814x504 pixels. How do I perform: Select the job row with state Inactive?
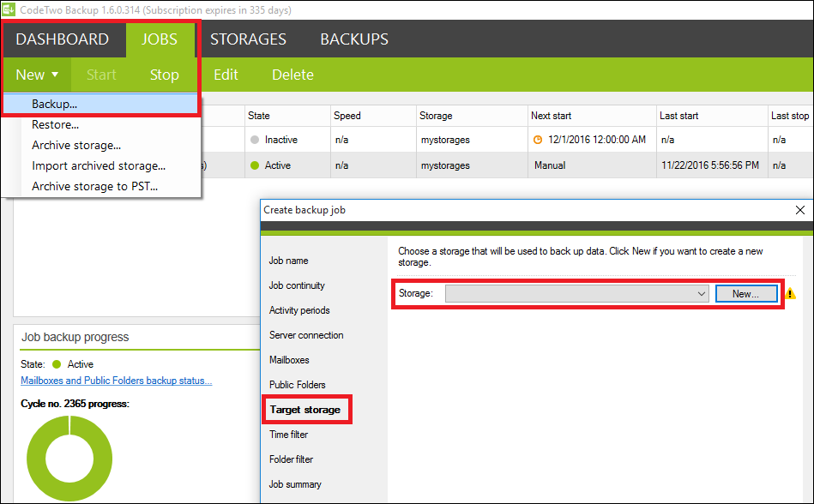tap(506, 140)
